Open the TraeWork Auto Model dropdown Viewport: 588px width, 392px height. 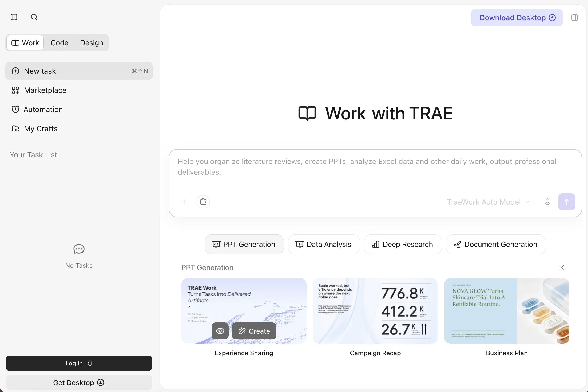488,202
